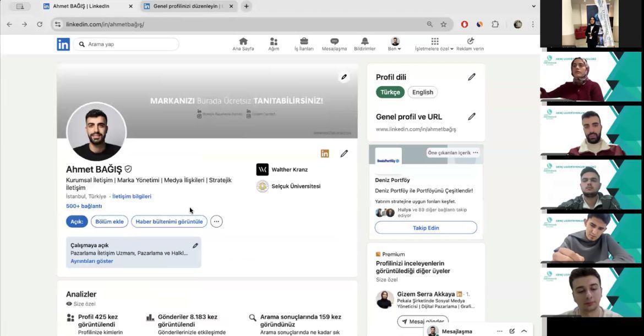Open the more options ellipsis button on profile
Screen dimensions: 644x336
[x=216, y=222]
